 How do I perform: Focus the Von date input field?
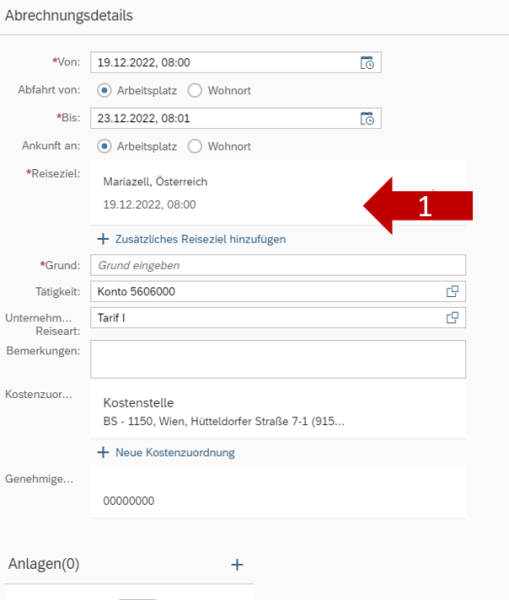pyautogui.click(x=236, y=62)
